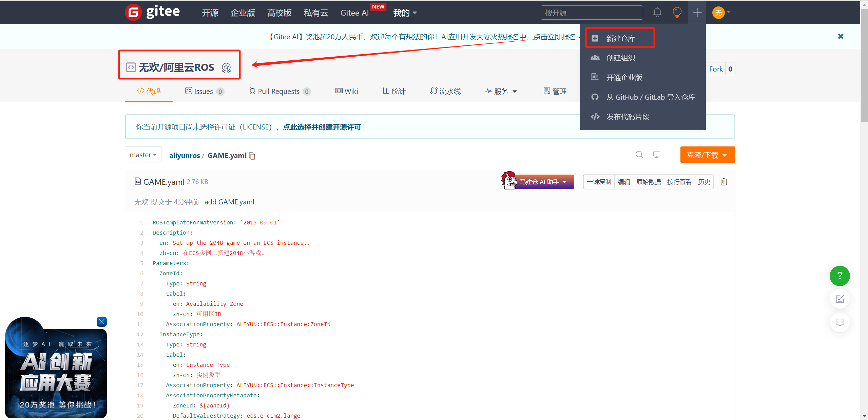Expand the master branch selector
The image size is (868, 420).
point(143,155)
